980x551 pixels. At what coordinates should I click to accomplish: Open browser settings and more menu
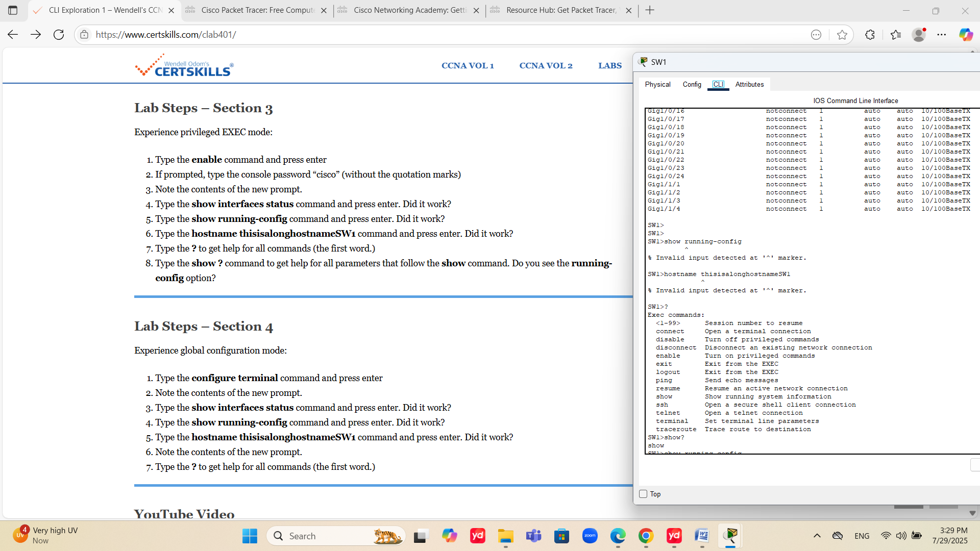(942, 35)
